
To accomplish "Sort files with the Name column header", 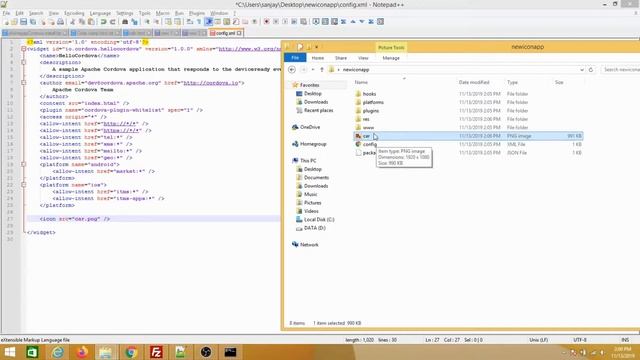I will tap(361, 82).
